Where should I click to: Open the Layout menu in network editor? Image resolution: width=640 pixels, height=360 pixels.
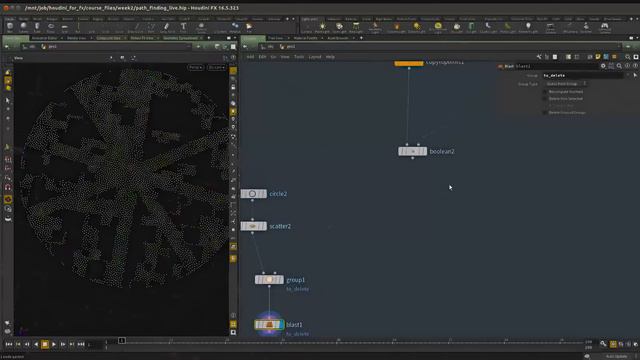(x=315, y=57)
